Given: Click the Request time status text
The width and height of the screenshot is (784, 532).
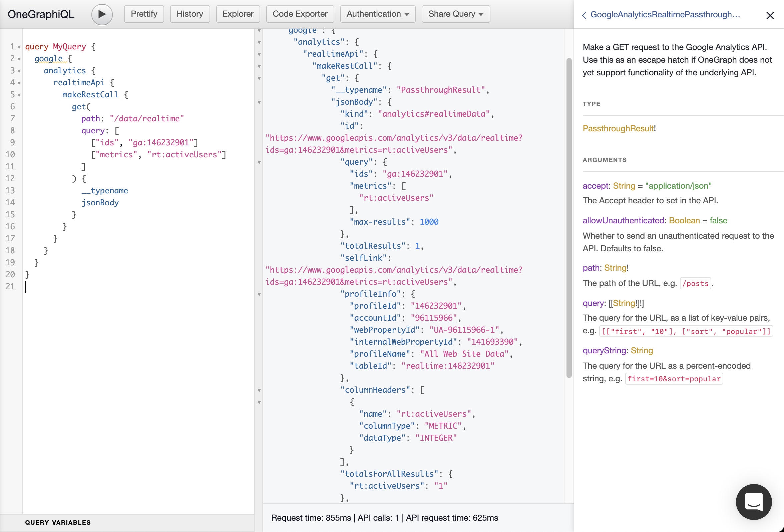Looking at the screenshot, I should tap(384, 518).
